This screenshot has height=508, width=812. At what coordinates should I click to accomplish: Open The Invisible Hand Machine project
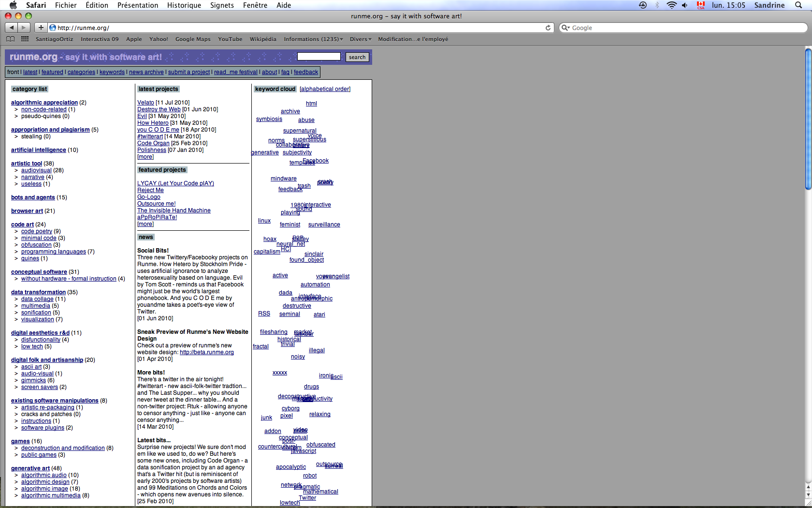pos(174,210)
